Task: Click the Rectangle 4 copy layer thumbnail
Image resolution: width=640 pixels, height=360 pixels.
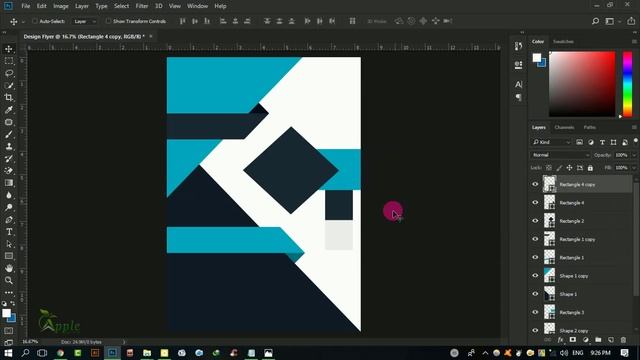Action: click(x=549, y=184)
